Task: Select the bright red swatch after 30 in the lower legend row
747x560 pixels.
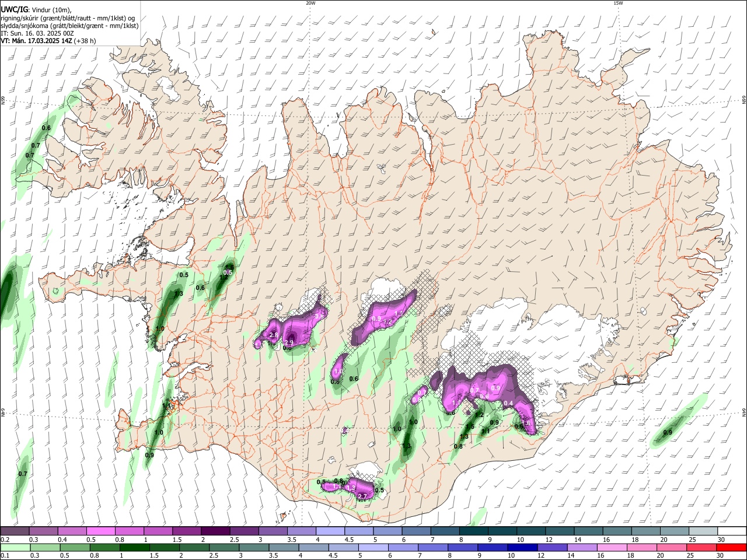Action: (x=732, y=547)
